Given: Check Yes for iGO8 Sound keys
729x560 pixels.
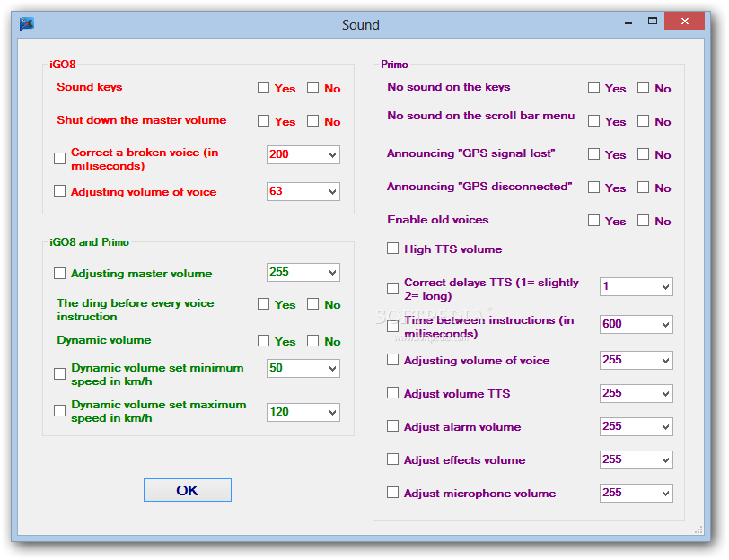Looking at the screenshot, I should point(264,87).
